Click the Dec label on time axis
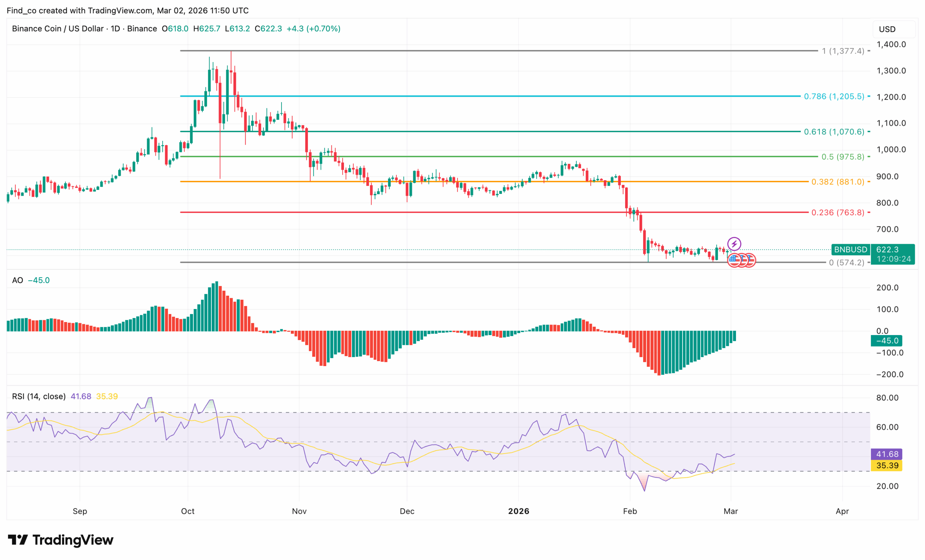 click(x=407, y=511)
